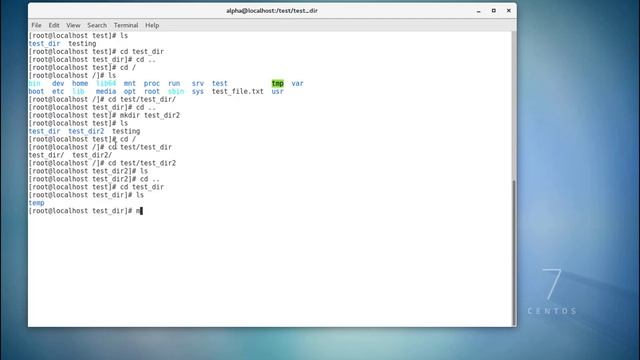Click 'test_dir2' in the test folder listing
The height and width of the screenshot is (360, 640).
coord(86,131)
